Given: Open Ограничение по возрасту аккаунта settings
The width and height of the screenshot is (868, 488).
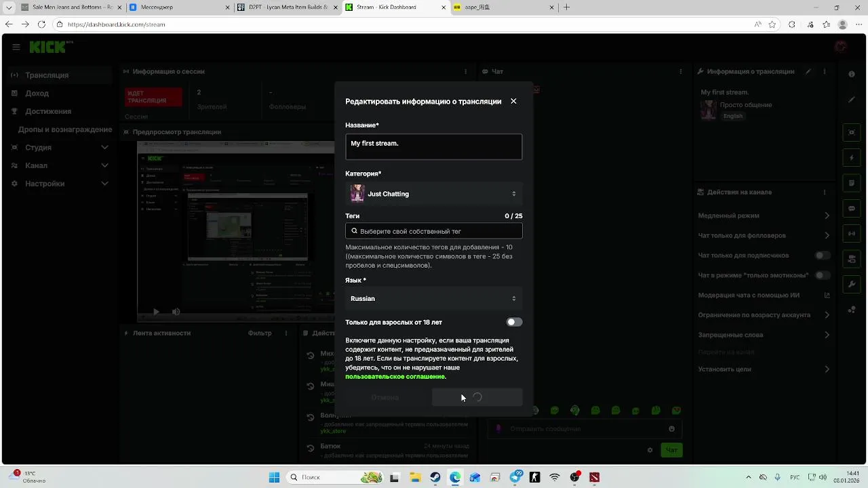Looking at the screenshot, I should point(764,314).
